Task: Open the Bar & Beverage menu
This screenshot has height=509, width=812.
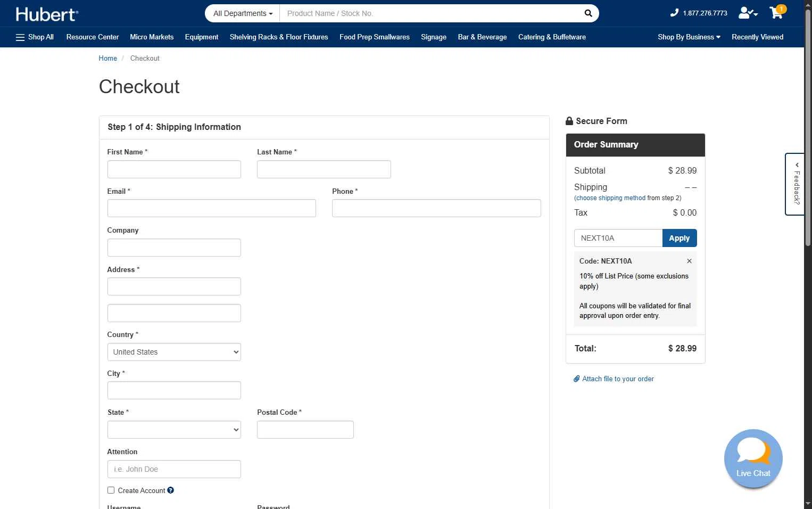Action: pos(482,37)
